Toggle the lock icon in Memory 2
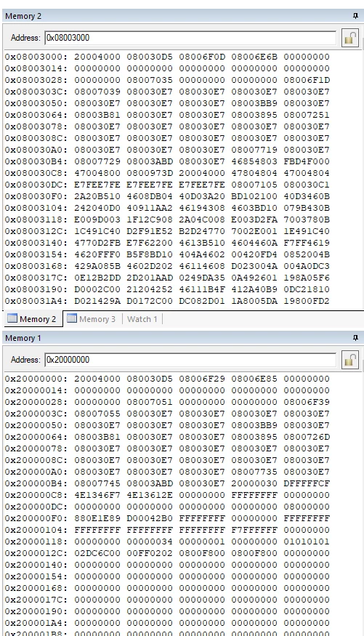 (350, 38)
